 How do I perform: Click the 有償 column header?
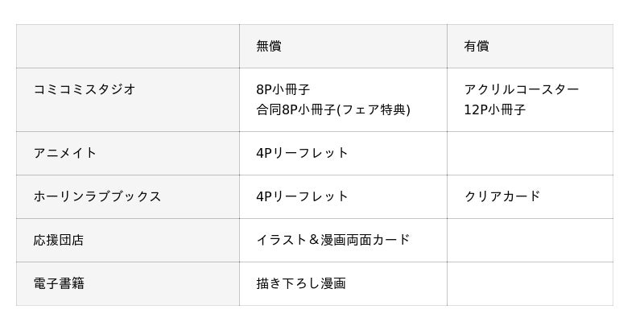pyautogui.click(x=476, y=47)
